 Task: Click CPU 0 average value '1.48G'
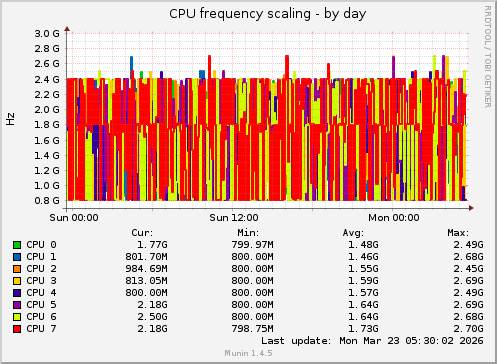(363, 245)
